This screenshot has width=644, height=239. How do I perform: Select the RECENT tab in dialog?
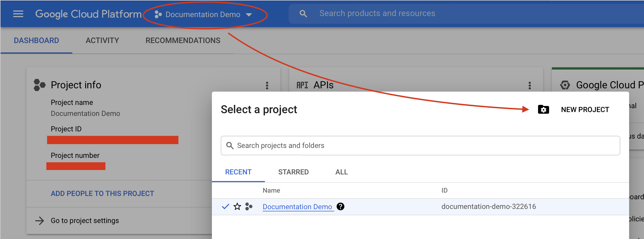pyautogui.click(x=238, y=172)
